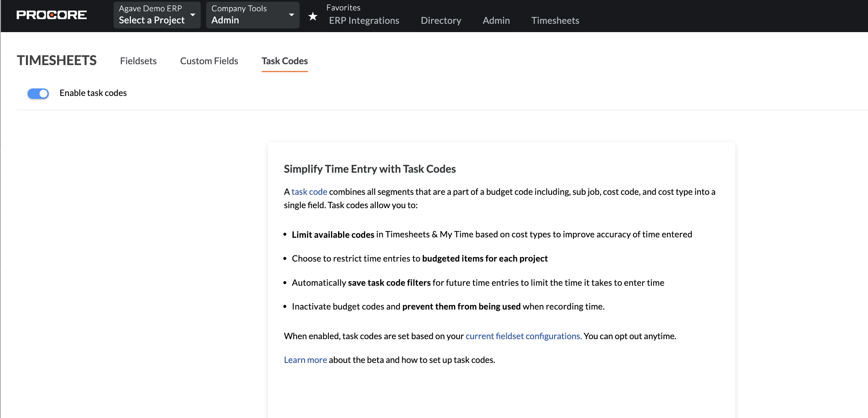The image size is (868, 418).
Task: Switch to the Custom Fields tab
Action: pyautogui.click(x=209, y=61)
